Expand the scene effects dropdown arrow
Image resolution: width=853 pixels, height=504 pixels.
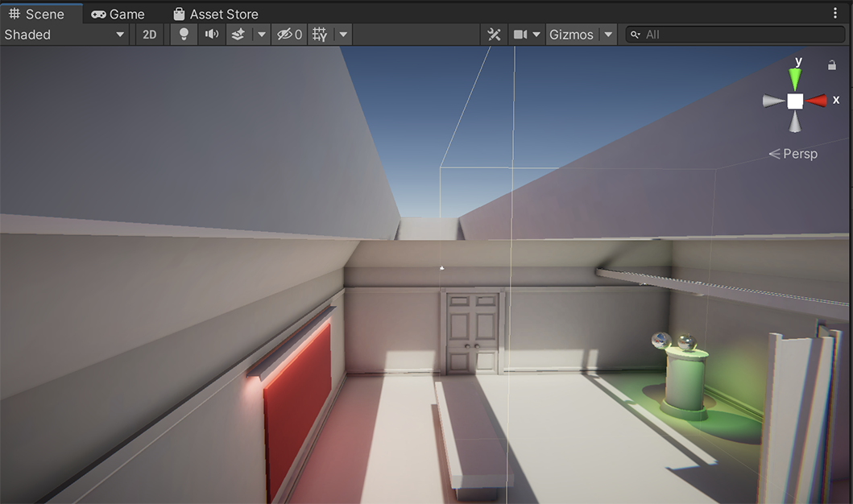pos(261,35)
